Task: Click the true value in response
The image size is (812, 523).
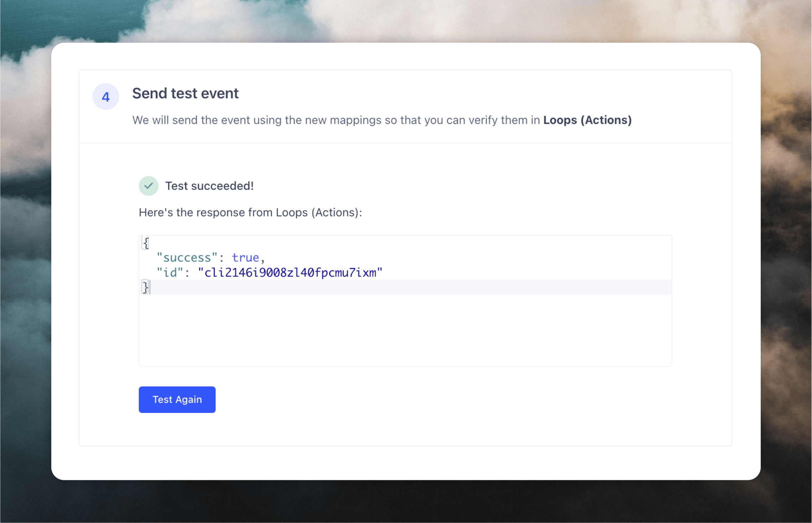Action: pyautogui.click(x=245, y=257)
